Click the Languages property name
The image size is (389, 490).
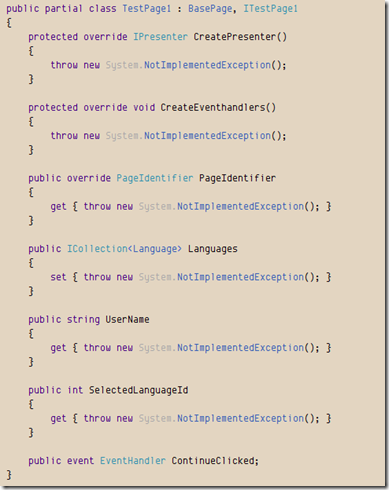click(x=213, y=249)
